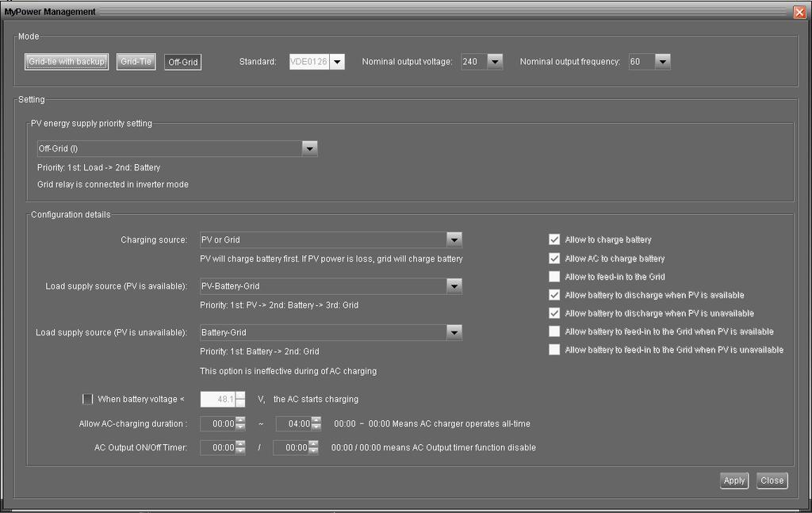Open Nominal output frequency dropdown
The height and width of the screenshot is (513, 812).
click(x=663, y=62)
